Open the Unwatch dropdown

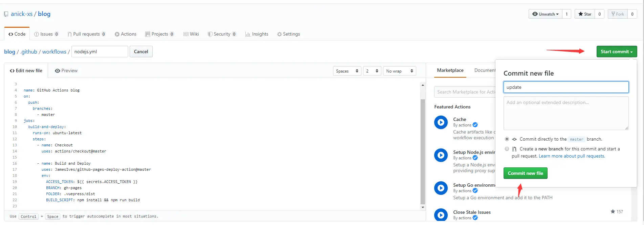[x=546, y=14]
